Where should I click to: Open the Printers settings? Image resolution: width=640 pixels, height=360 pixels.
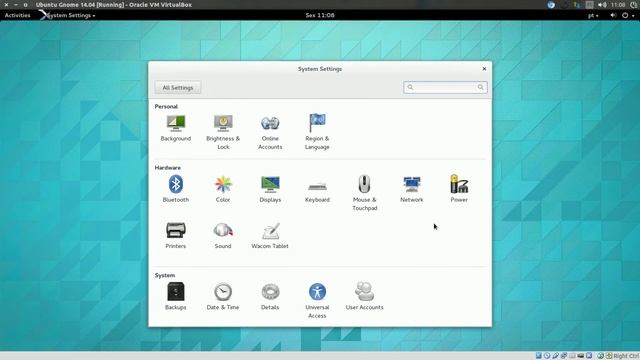pyautogui.click(x=176, y=236)
